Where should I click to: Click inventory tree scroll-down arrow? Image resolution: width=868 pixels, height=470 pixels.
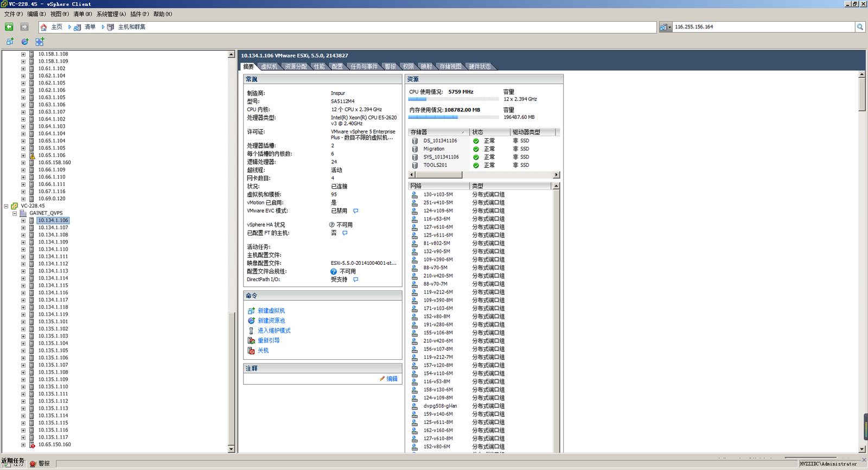pyautogui.click(x=231, y=449)
